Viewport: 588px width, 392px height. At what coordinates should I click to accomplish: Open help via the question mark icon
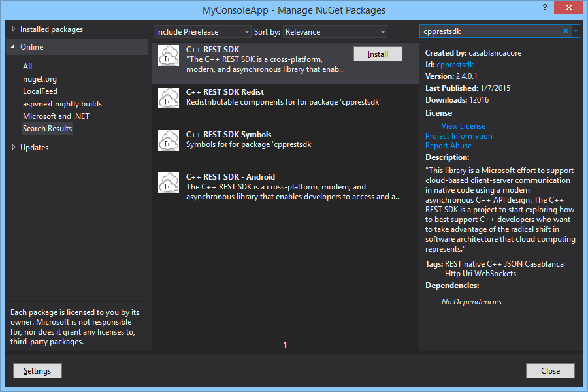[x=544, y=8]
